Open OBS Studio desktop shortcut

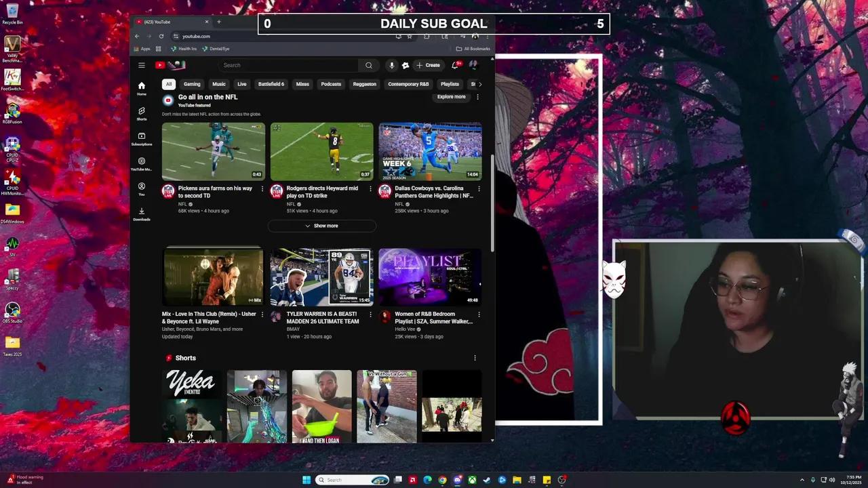(x=12, y=313)
